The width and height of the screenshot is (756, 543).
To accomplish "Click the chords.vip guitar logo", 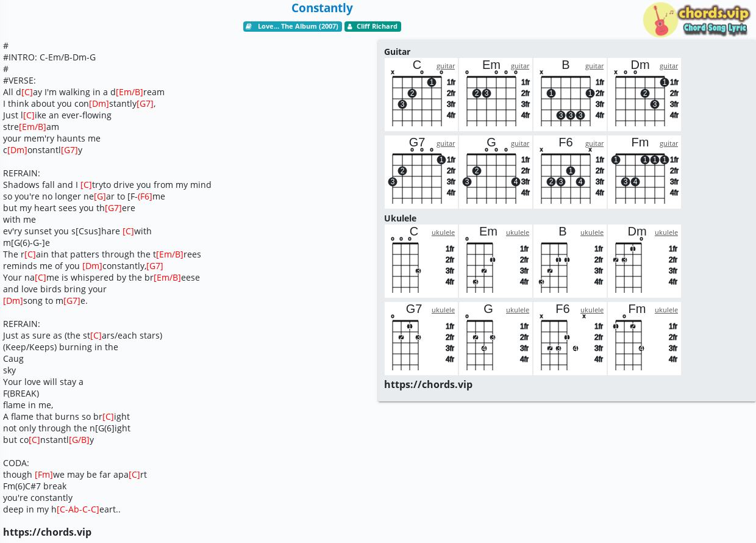I will point(696,20).
